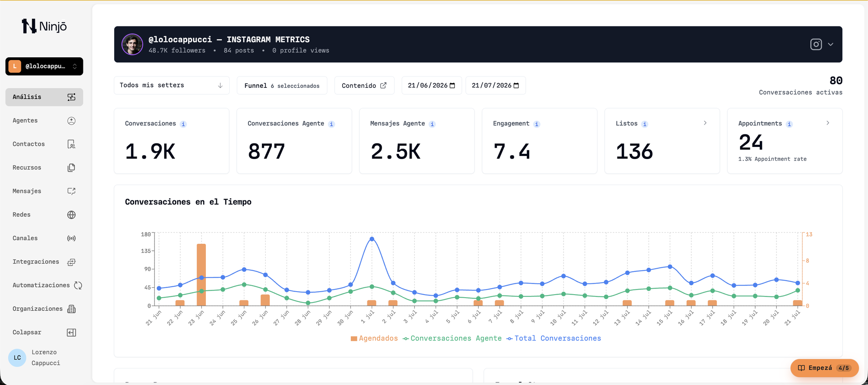This screenshot has width=868, height=385.
Task: Click the 1.9K Conversaciones value
Action: tap(150, 152)
